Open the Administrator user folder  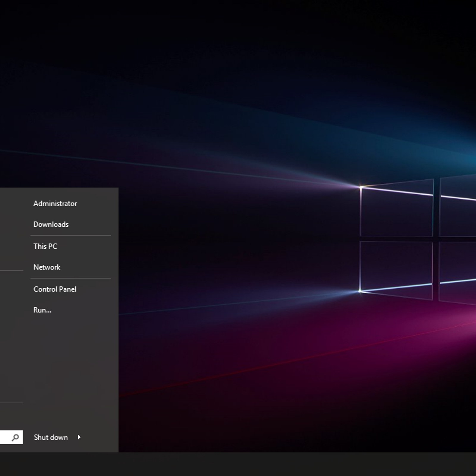55,203
